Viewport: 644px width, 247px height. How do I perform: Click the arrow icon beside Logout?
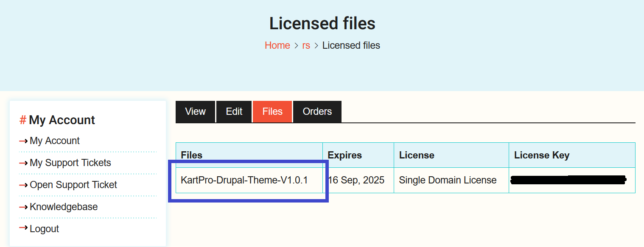click(x=23, y=229)
